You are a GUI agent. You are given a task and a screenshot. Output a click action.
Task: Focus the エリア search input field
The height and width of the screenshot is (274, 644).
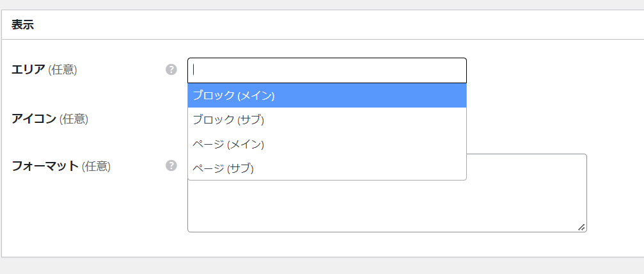[x=326, y=70]
